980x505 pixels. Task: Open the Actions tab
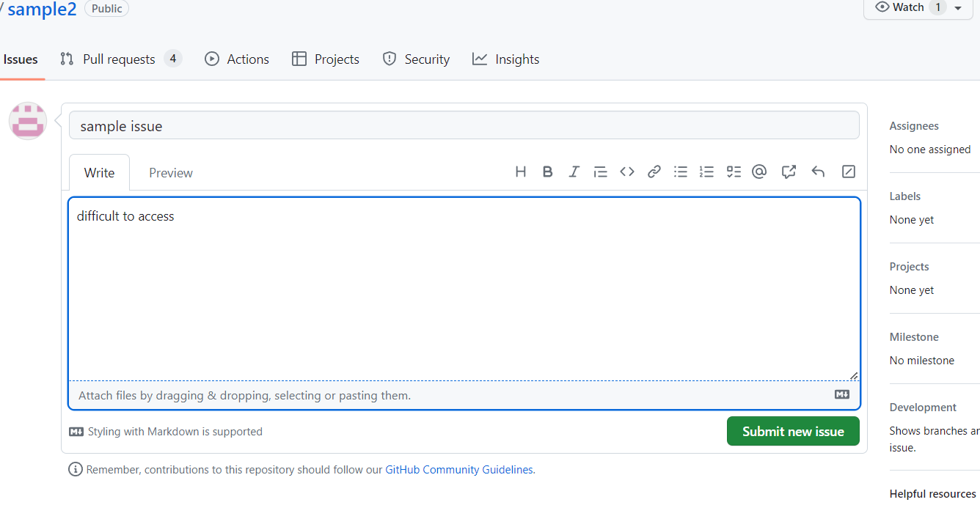tap(237, 59)
